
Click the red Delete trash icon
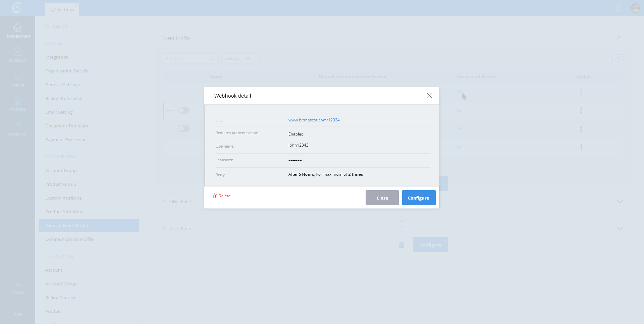point(215,196)
